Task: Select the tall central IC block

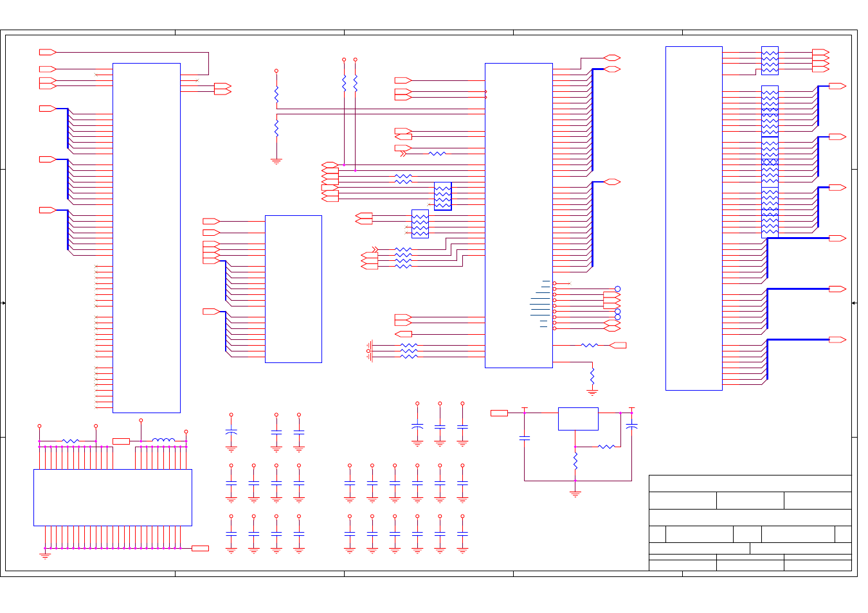Action: (x=519, y=215)
